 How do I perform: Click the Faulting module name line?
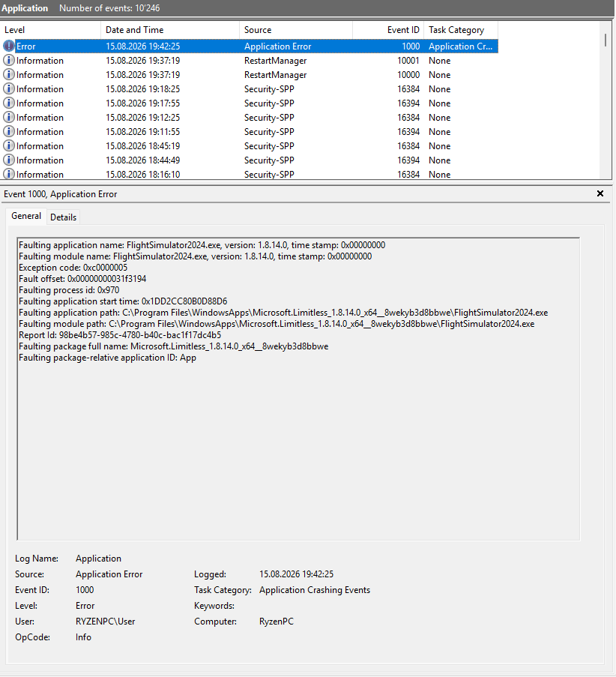(x=195, y=256)
